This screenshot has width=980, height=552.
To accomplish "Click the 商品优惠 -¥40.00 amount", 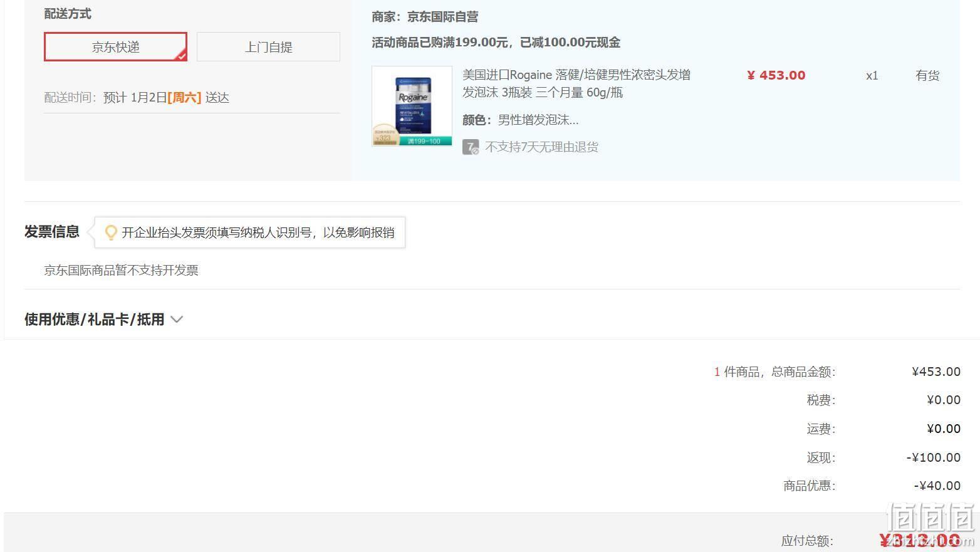I will pyautogui.click(x=937, y=486).
